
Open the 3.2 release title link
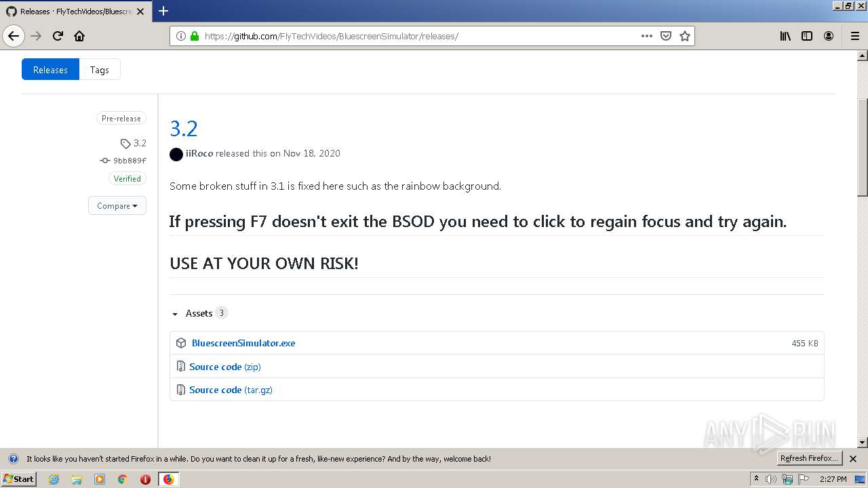183,128
